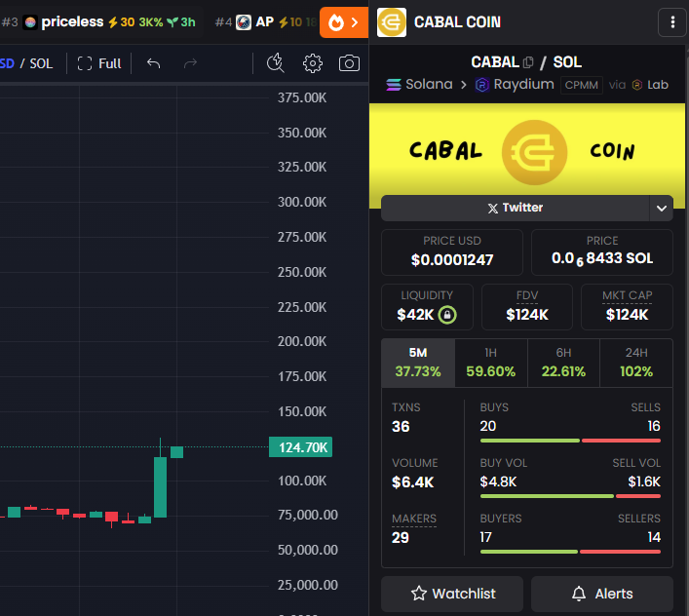Click the Solana chain link
The width and height of the screenshot is (689, 616).
coord(419,85)
